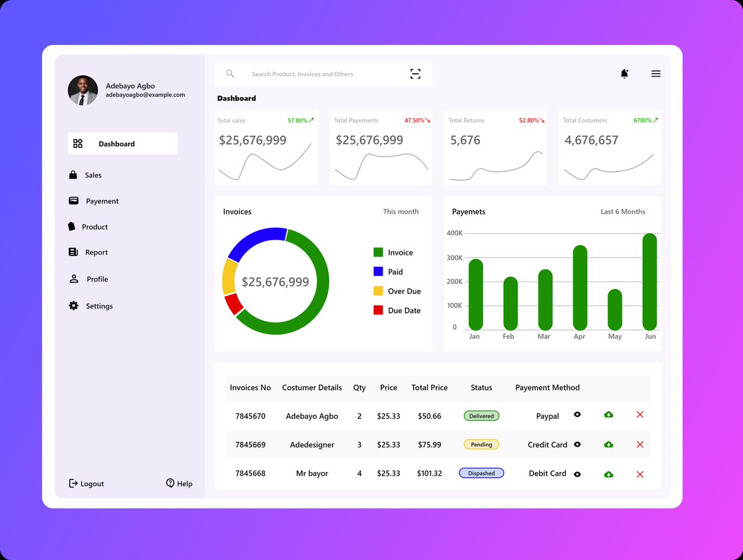Toggle visibility for invoice 7845670

577,415
